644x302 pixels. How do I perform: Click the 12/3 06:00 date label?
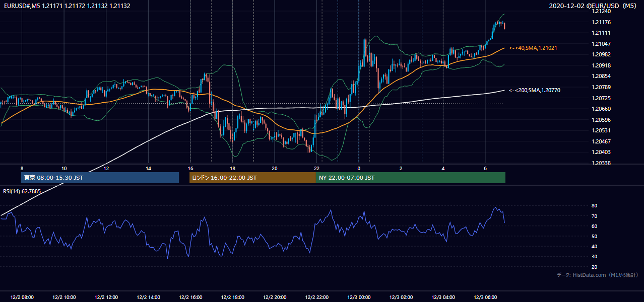pyautogui.click(x=485, y=297)
